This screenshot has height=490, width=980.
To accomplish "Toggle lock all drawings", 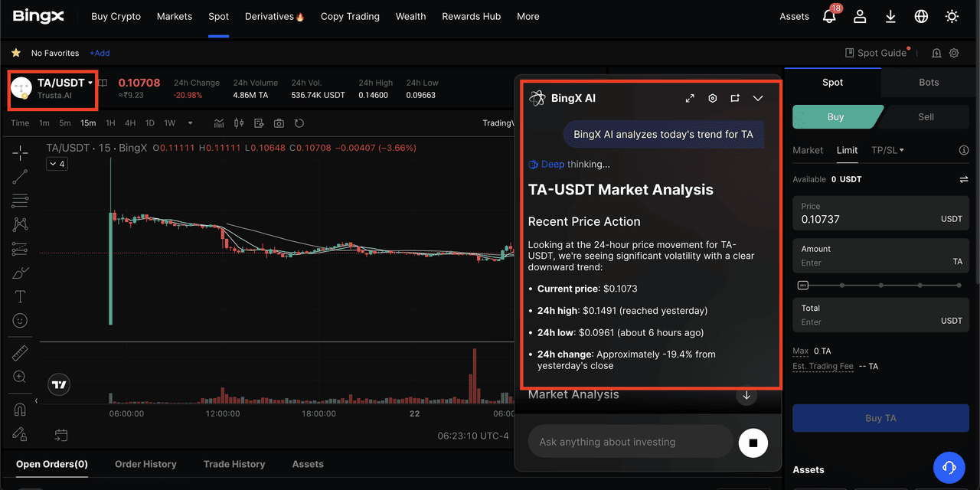I will point(20,433).
